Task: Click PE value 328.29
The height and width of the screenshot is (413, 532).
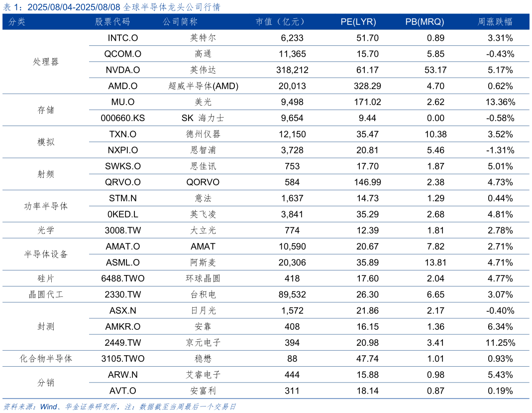Action: 367,86
